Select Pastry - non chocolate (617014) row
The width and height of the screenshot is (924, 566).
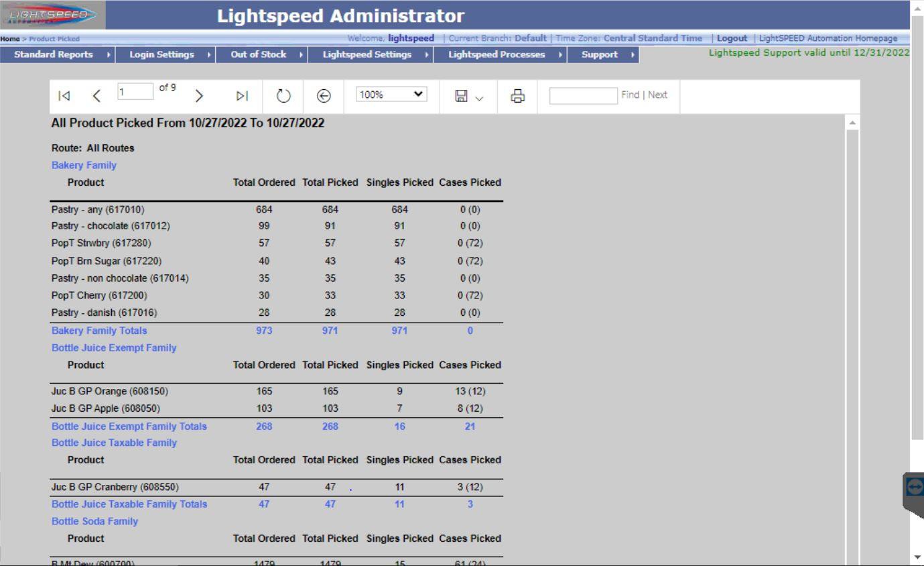[277, 278]
